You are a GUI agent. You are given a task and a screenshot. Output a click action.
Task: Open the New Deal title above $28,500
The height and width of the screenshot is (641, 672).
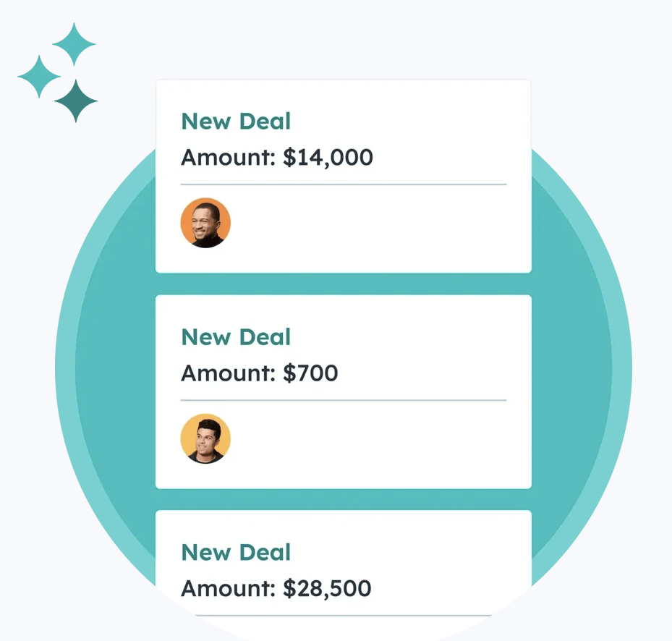(236, 553)
